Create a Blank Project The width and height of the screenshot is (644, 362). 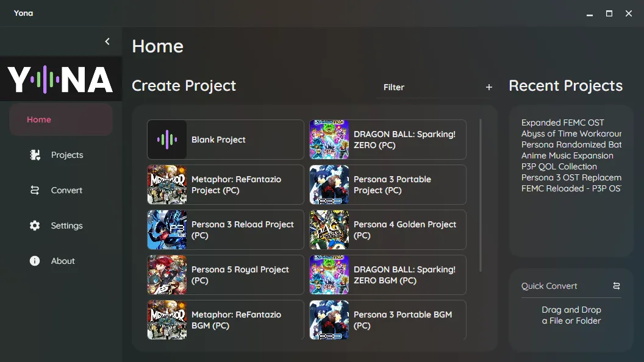226,140
